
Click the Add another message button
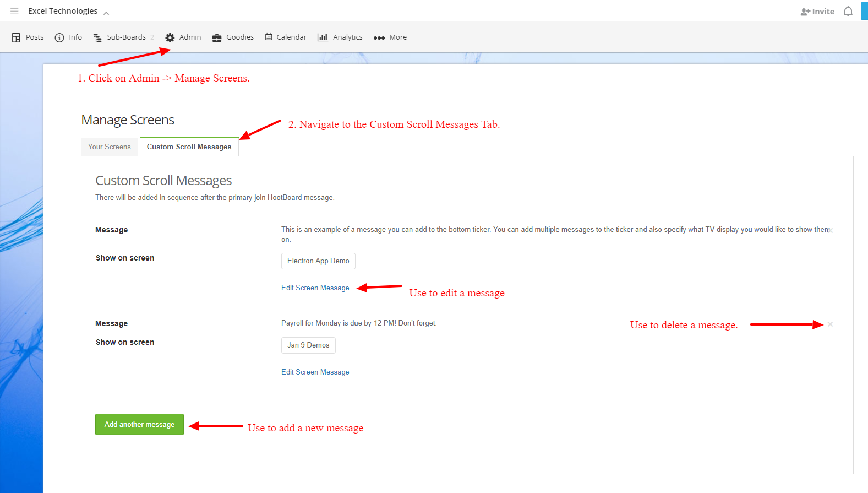[x=139, y=425]
